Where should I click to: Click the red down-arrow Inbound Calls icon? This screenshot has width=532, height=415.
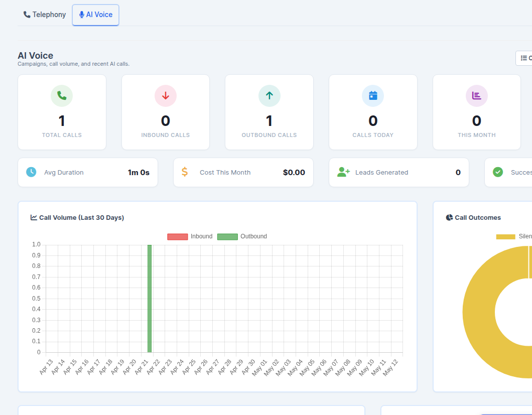coord(166,96)
